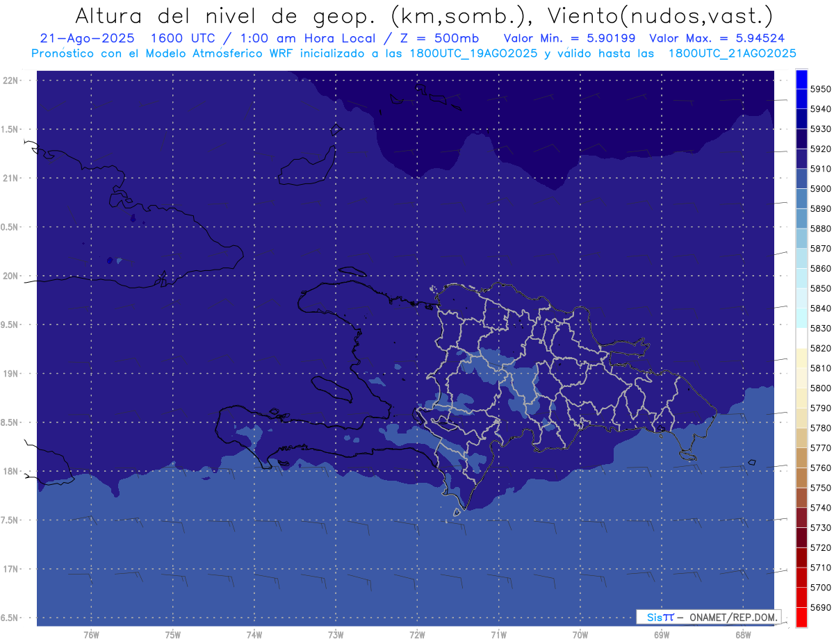Click the '20N' latitude label

tap(10, 276)
